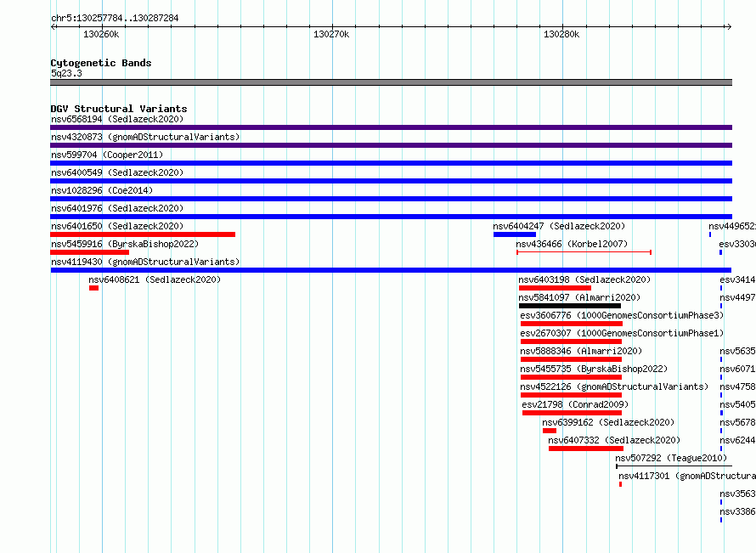
Task: Select esv2670307 (1000GenomesConsortiumPhase1) label
Action: (x=622, y=333)
